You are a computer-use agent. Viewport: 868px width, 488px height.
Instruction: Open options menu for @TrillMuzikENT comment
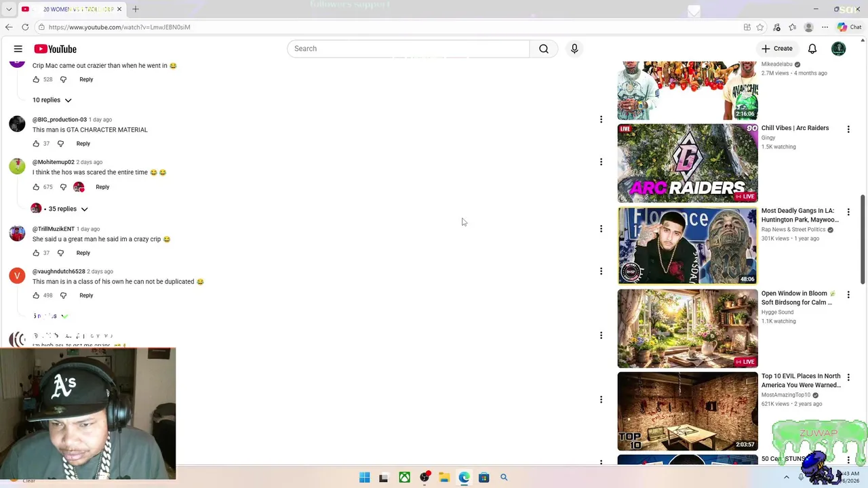[601, 229]
